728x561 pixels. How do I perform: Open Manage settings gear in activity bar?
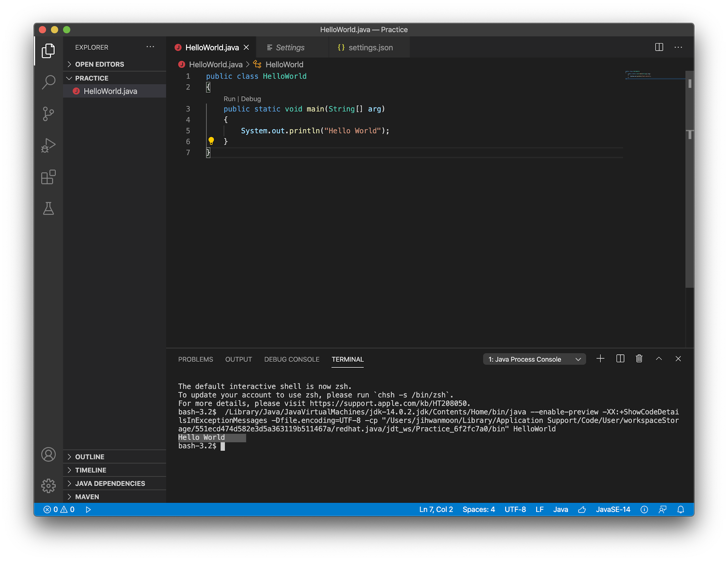tap(48, 486)
